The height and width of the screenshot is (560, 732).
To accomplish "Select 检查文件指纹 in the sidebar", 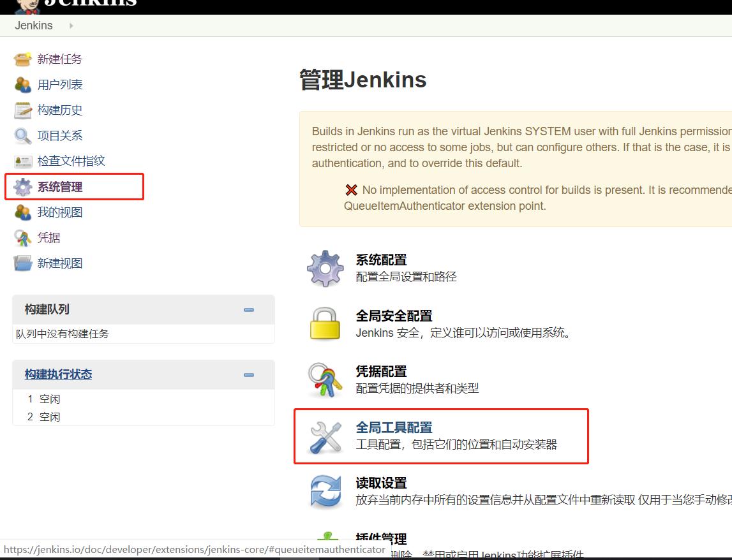I will pos(71,161).
